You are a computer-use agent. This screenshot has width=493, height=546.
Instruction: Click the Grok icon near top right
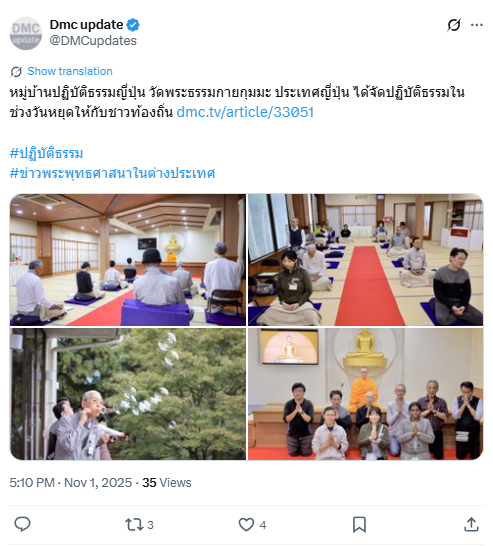454,25
